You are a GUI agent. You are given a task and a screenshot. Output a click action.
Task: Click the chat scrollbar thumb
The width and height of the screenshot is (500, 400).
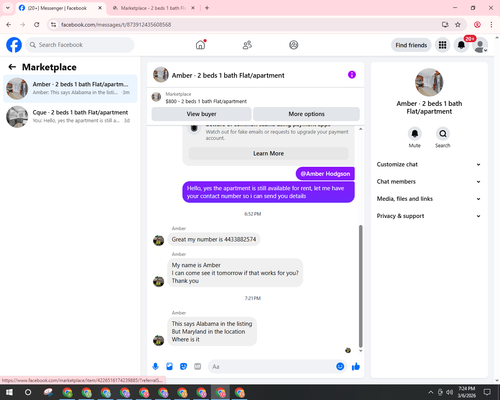click(360, 286)
